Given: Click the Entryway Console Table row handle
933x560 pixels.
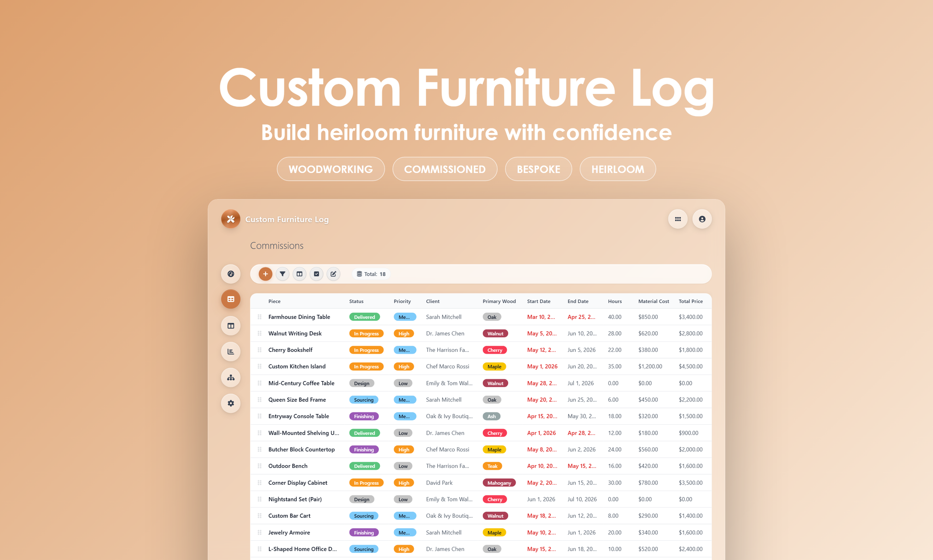Looking at the screenshot, I should pos(259,416).
